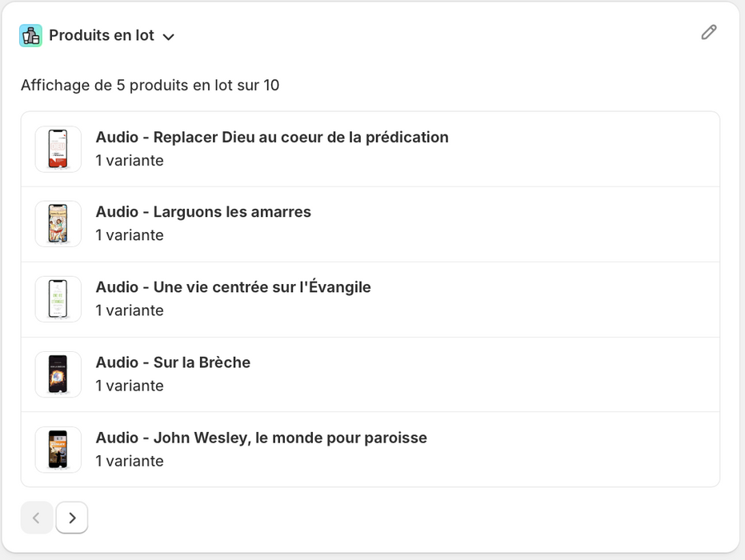Open "Audio - John Wesley, le monde pour paroisse"

pos(261,438)
